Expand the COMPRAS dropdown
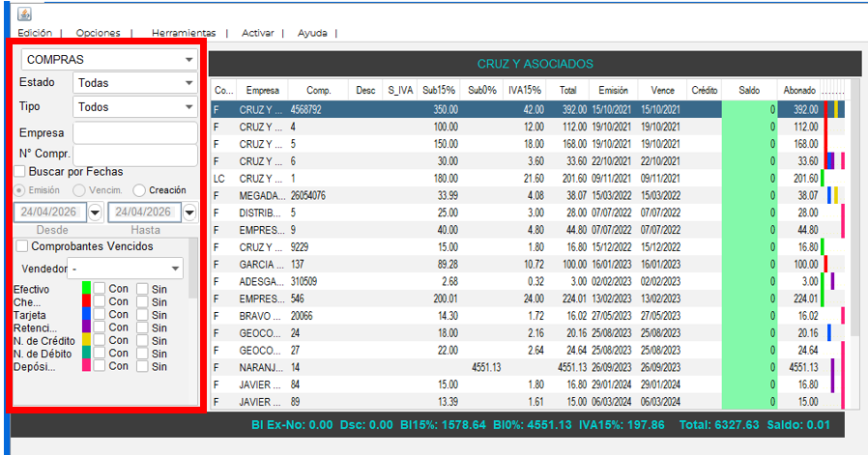868x455 pixels. click(x=109, y=59)
